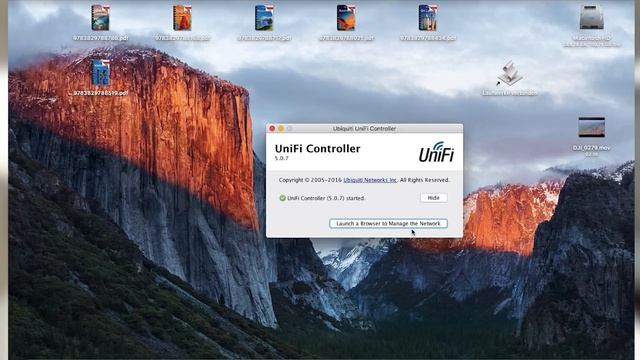
Task: Click the "UniFi Controller" heading text
Action: coord(318,149)
